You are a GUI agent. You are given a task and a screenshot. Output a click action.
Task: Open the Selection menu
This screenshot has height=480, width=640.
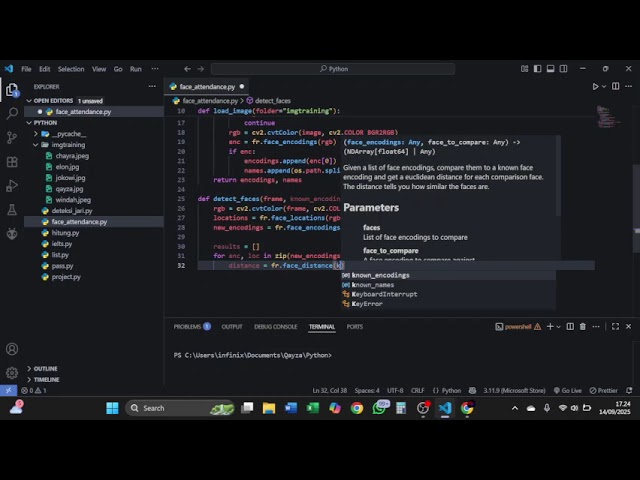click(71, 69)
